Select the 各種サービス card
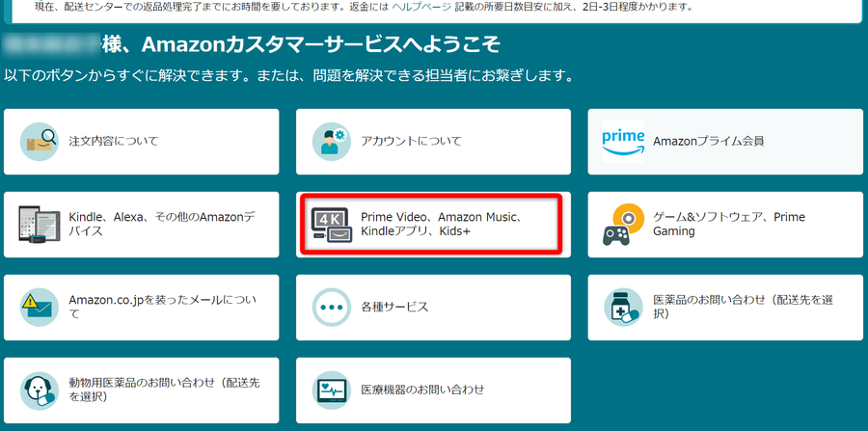The image size is (868, 431). coord(433,307)
